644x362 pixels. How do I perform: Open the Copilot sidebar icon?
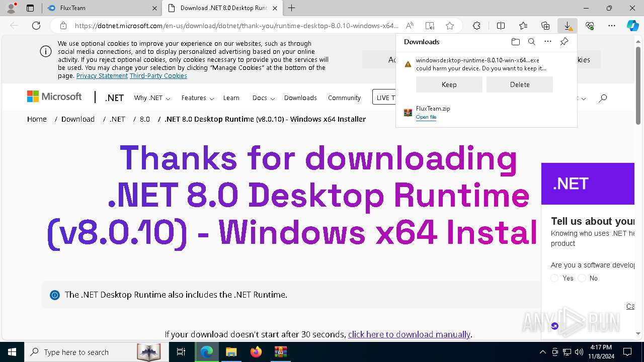[x=632, y=26]
